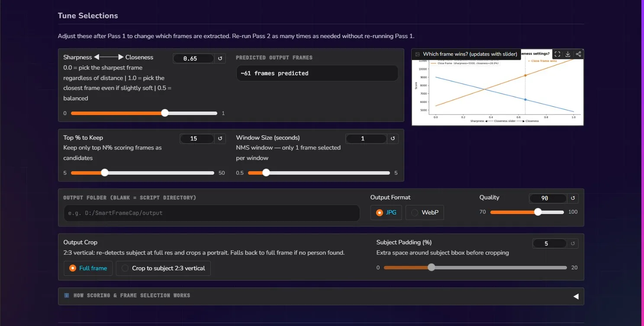Click the image icon beside "Which frame wins?"
The height and width of the screenshot is (326, 644).
[418, 54]
